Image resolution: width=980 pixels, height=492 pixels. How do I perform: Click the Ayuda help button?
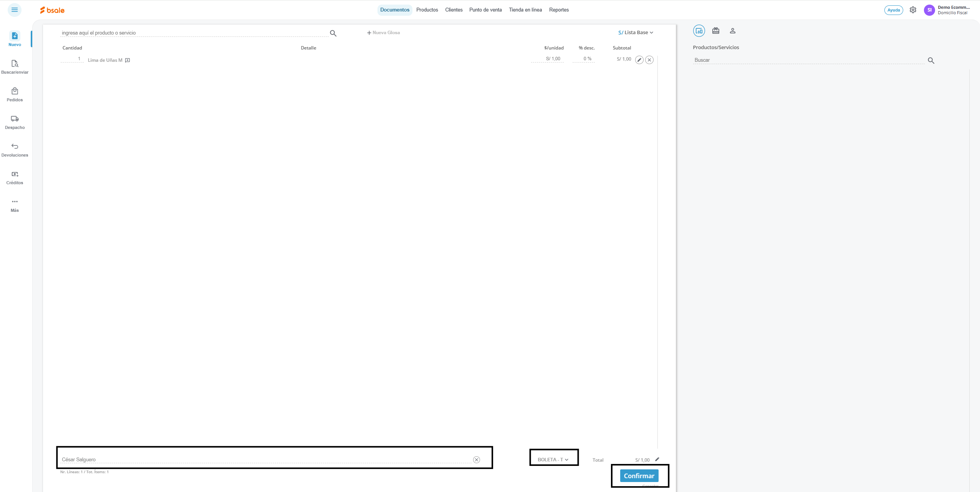pos(893,10)
